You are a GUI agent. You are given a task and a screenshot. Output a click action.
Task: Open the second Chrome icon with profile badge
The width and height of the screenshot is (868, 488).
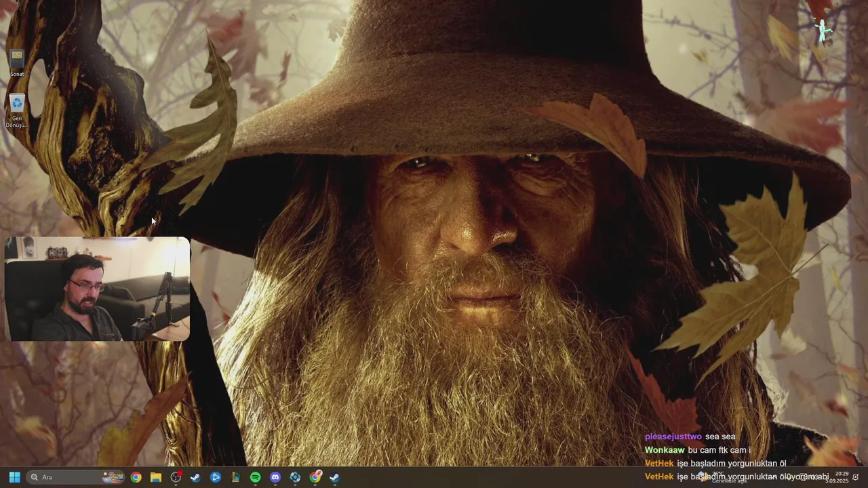click(315, 477)
